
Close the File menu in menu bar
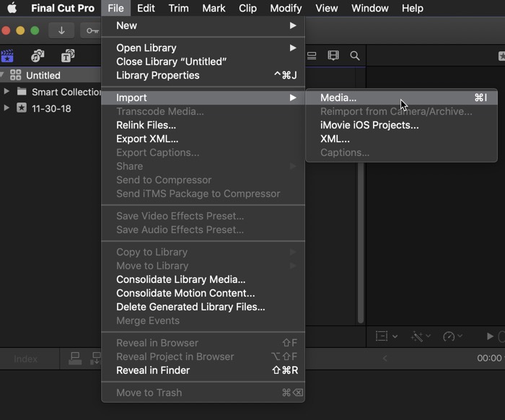[x=115, y=8]
